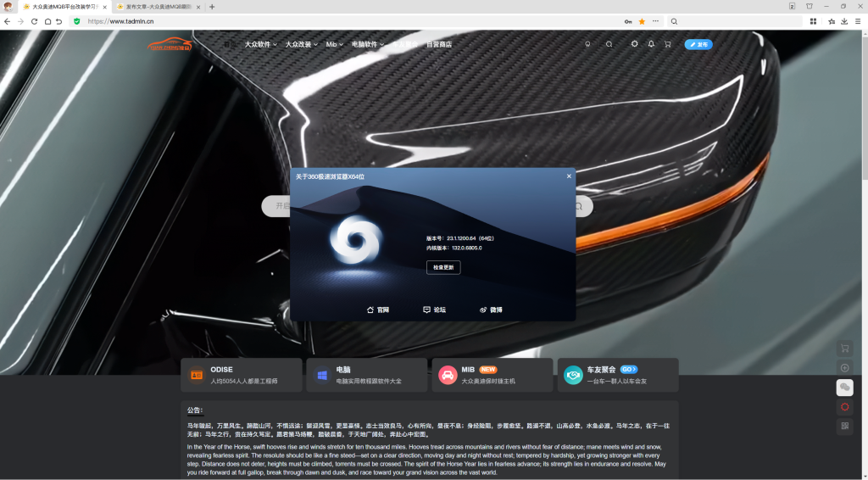
Task: Click the blue 发布 button
Action: (698, 44)
